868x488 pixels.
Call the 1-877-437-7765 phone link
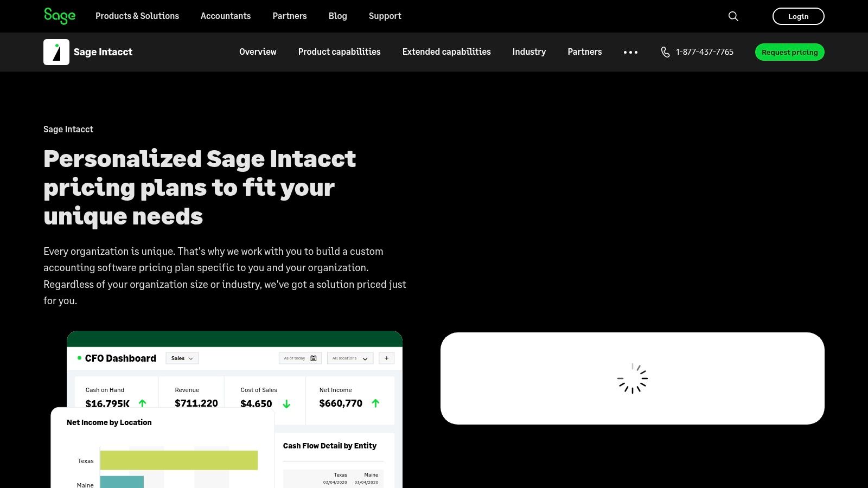[704, 52]
